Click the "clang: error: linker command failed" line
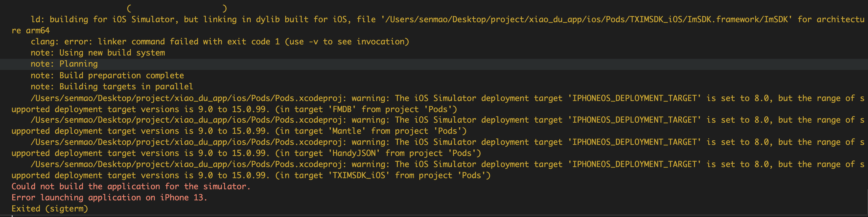The height and width of the screenshot is (217, 868). tap(220, 42)
